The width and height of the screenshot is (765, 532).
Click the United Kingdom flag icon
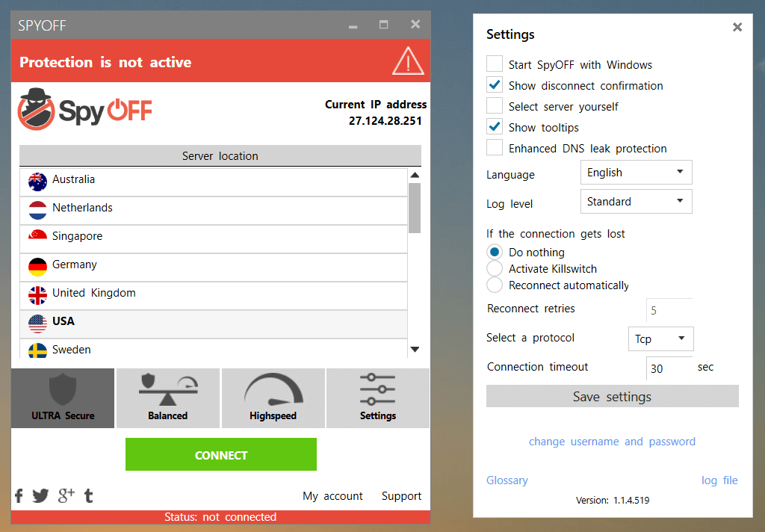tap(37, 295)
